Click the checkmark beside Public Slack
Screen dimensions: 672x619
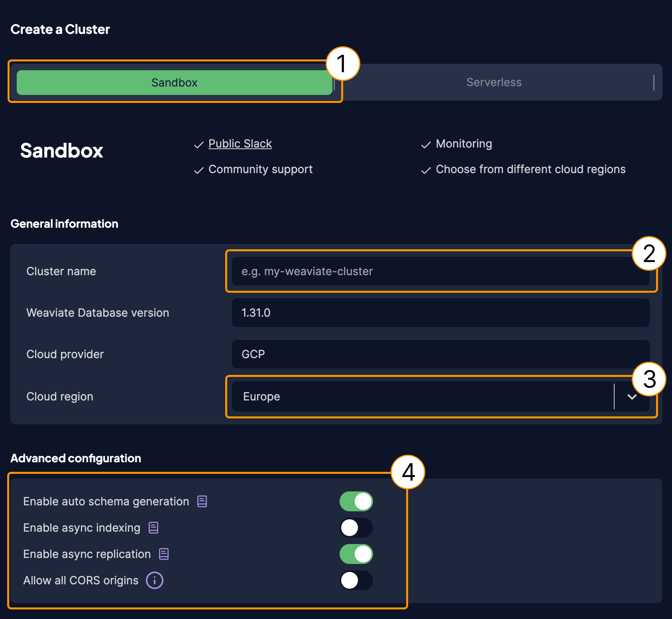click(198, 145)
